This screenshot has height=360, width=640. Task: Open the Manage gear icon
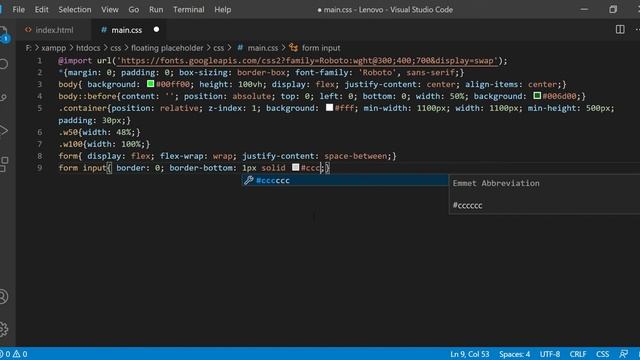point(4,329)
